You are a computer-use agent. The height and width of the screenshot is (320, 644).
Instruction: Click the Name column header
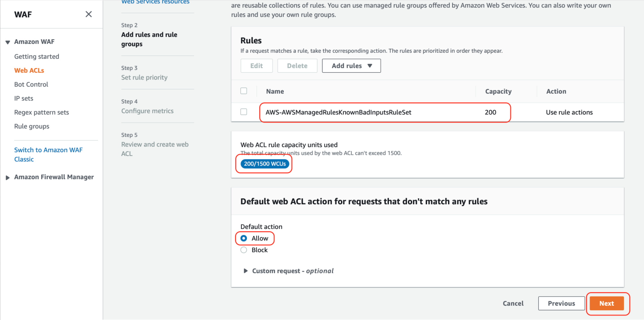275,91
